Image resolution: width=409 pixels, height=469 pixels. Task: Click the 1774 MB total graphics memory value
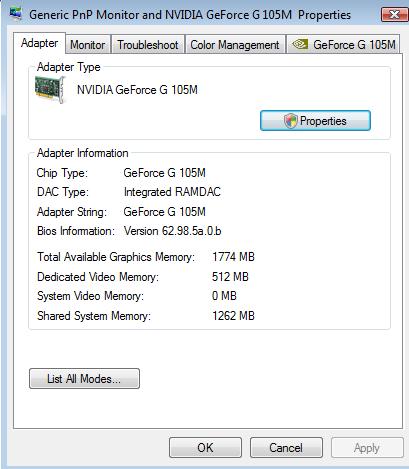[x=233, y=257]
